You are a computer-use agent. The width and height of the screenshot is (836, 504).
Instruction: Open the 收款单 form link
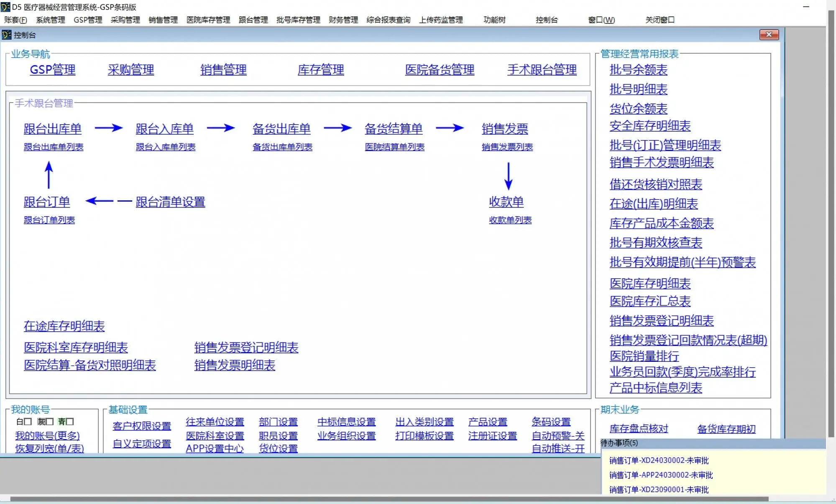coord(506,202)
